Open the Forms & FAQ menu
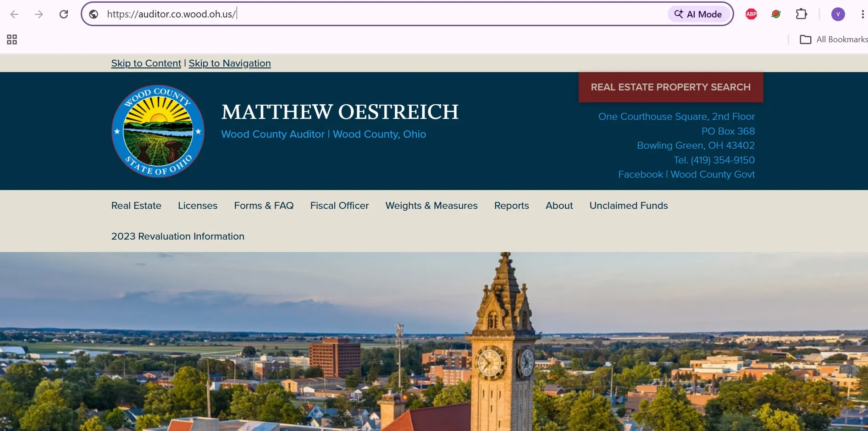This screenshot has width=868, height=431. tap(264, 206)
